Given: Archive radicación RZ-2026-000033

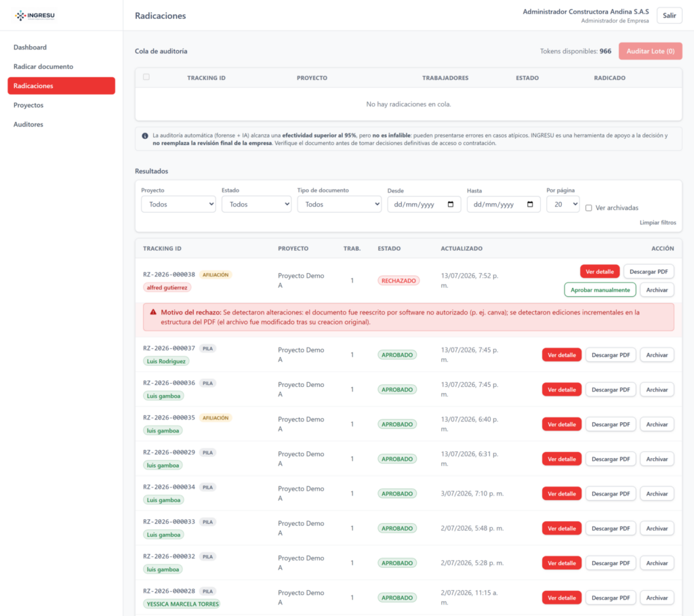Looking at the screenshot, I should pyautogui.click(x=657, y=529).
